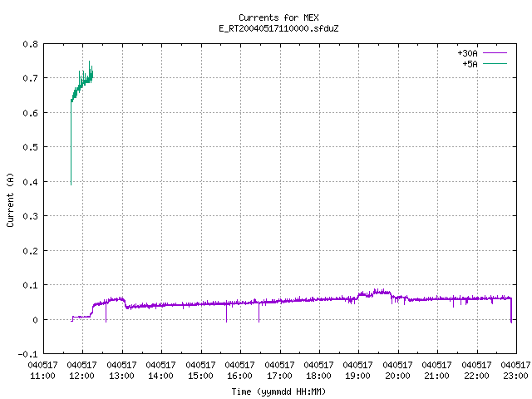Click the +30A legend label

click(467, 53)
